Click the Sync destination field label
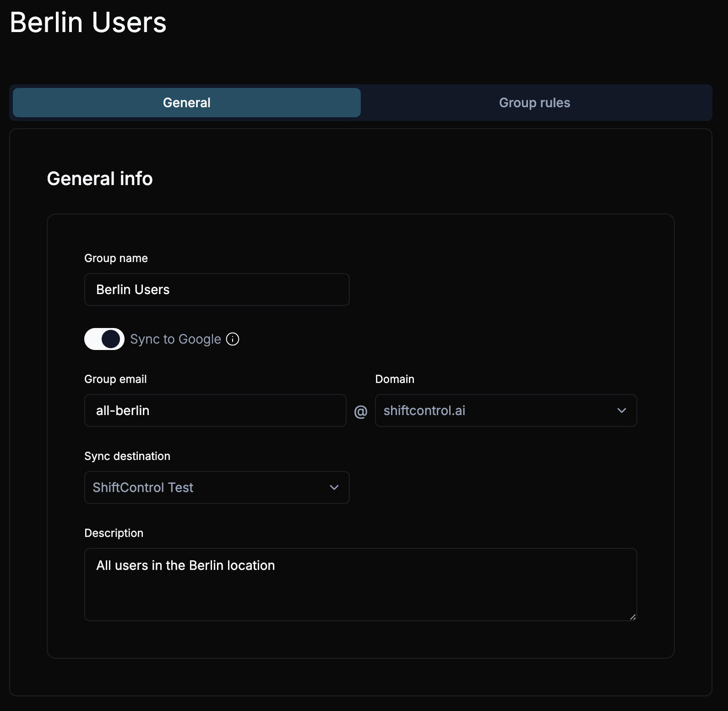The width and height of the screenshot is (728, 711). 127,456
